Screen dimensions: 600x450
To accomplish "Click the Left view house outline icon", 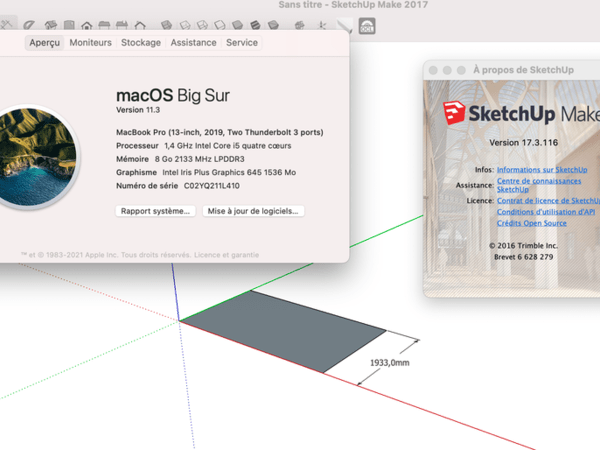I will click(142, 23).
